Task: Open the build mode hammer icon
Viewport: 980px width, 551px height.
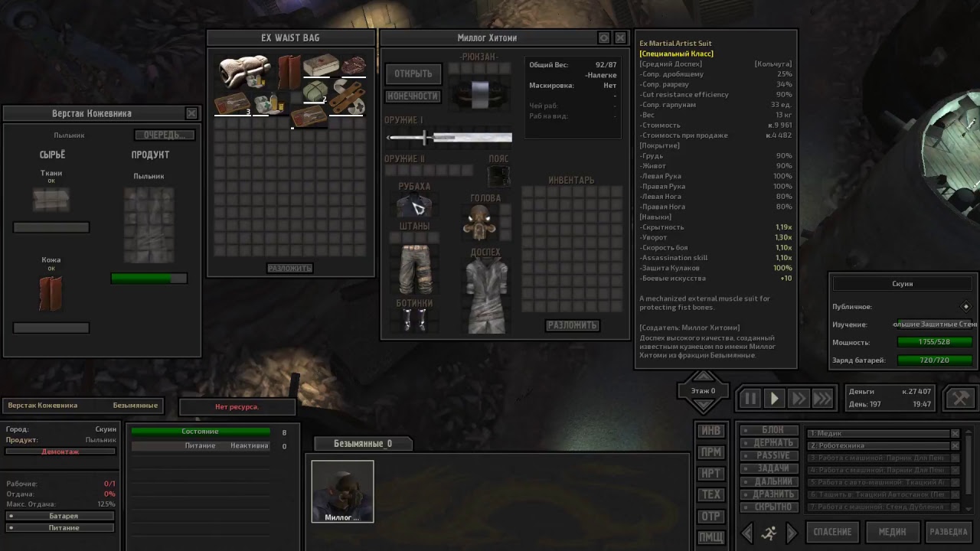Action: [959, 398]
